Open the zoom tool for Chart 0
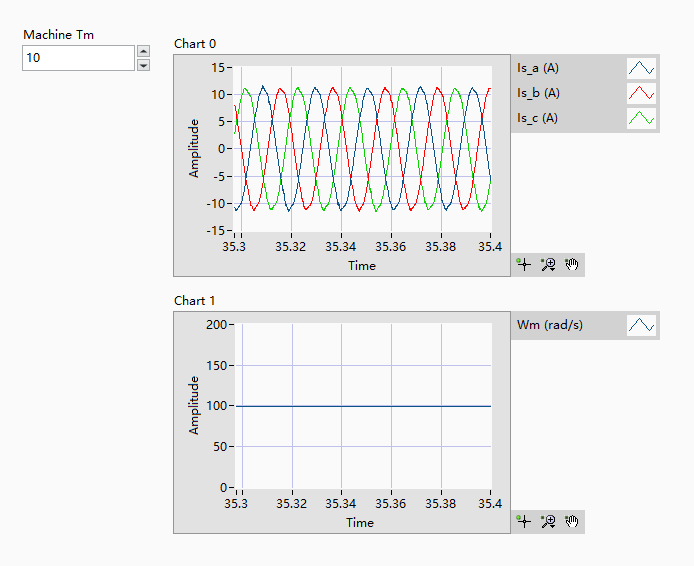694x566 pixels. point(548,265)
